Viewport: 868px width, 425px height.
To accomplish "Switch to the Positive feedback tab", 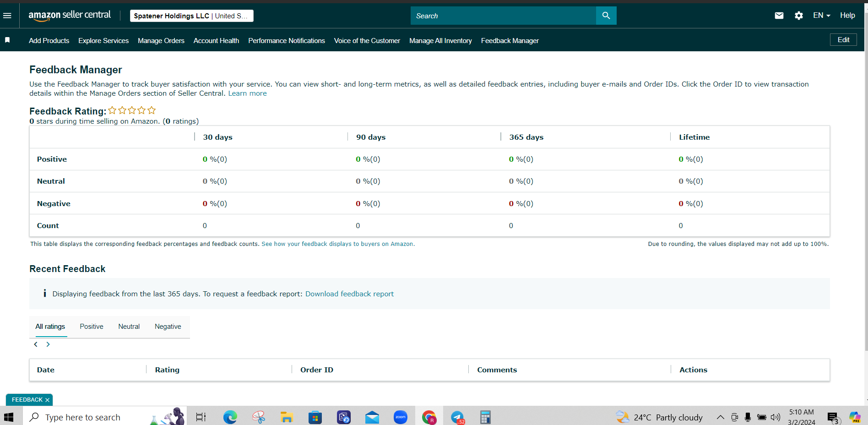I will 92,327.
